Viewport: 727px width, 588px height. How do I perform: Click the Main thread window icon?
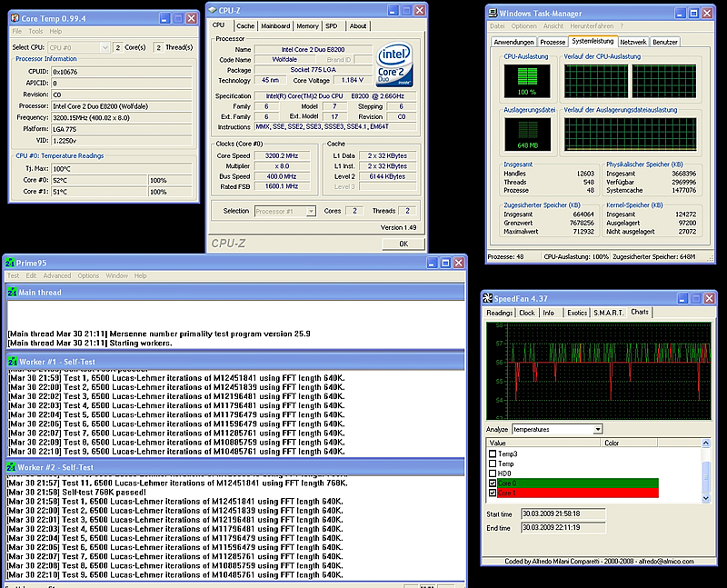(12, 292)
